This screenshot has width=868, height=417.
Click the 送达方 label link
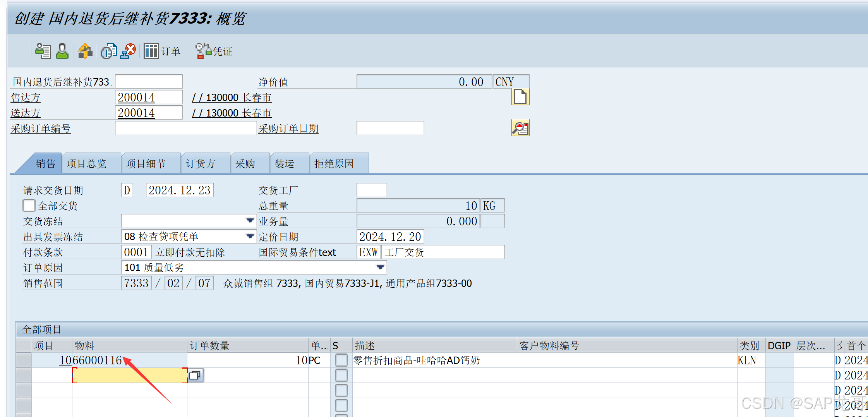[26, 113]
